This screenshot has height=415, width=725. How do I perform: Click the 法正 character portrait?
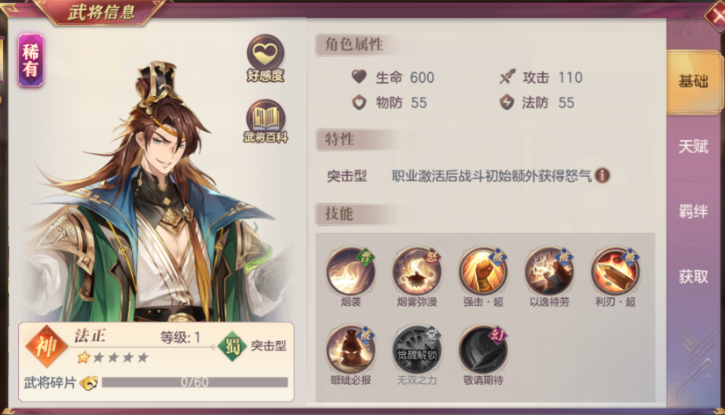coord(153,194)
